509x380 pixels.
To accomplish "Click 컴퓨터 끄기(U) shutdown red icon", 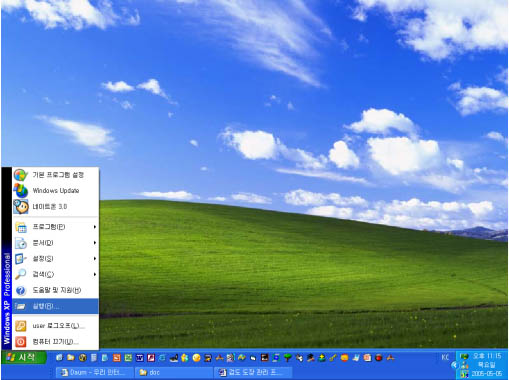I will click(21, 342).
